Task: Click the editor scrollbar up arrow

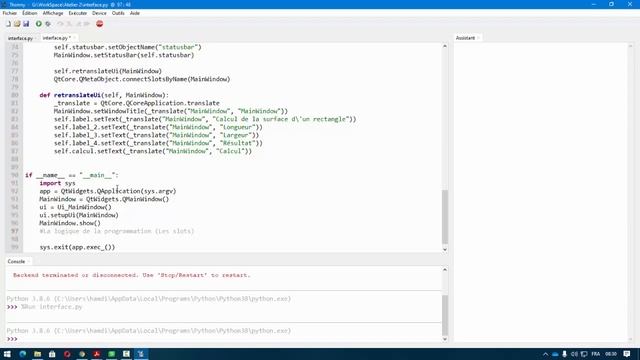Action: click(444, 46)
